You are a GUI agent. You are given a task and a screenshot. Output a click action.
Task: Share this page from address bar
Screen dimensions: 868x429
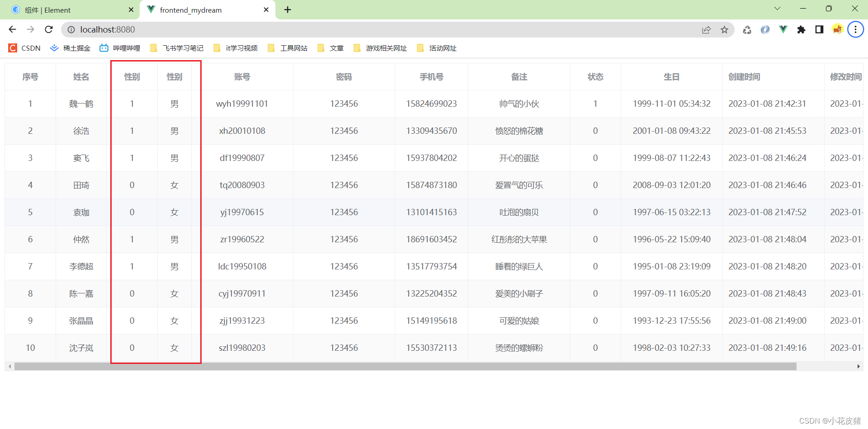[706, 29]
